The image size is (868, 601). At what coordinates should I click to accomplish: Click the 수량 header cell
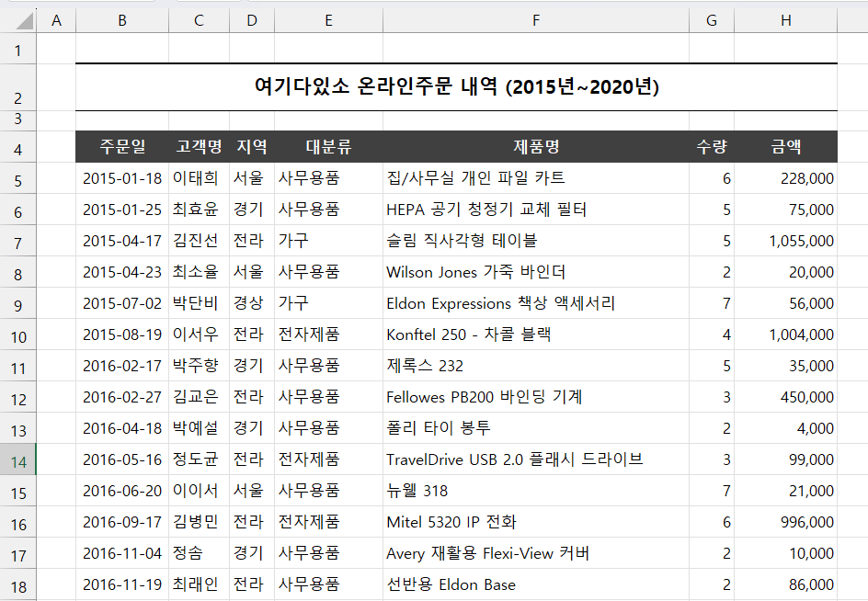[712, 147]
